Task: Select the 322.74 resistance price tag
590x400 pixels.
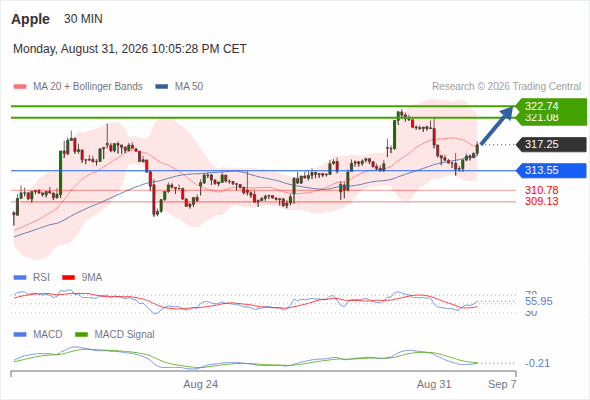Action: click(x=550, y=106)
